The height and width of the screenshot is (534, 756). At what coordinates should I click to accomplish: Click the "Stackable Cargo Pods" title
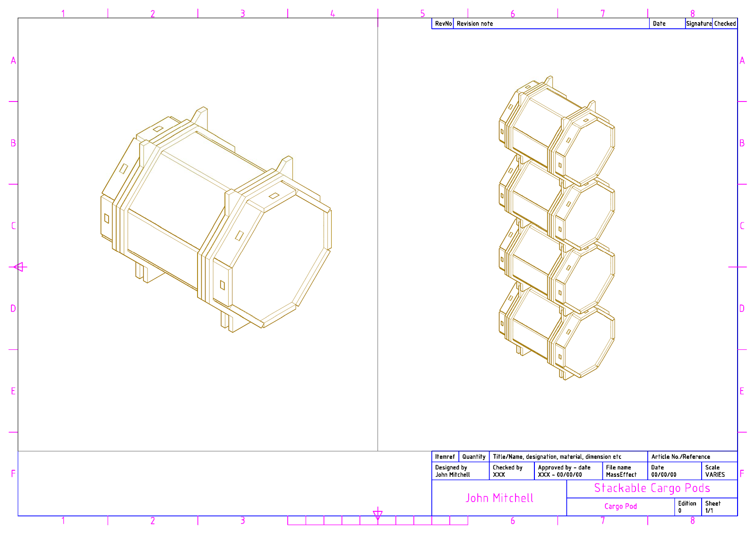click(x=652, y=488)
